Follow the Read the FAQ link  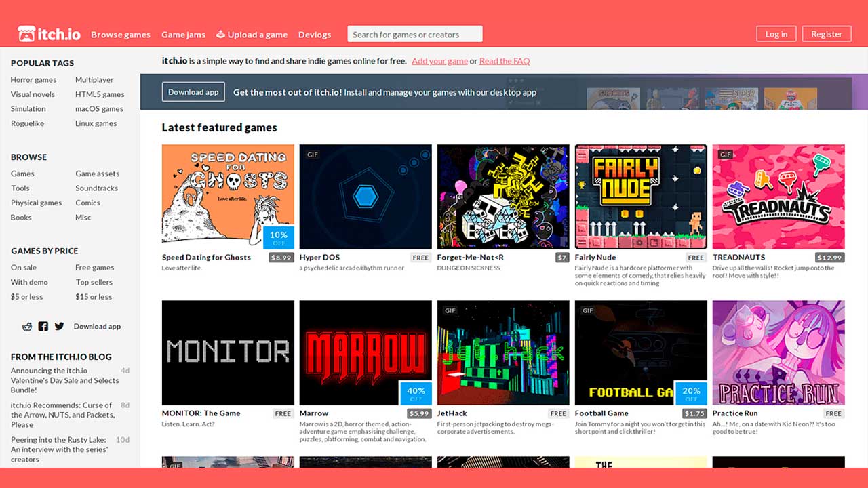click(505, 61)
